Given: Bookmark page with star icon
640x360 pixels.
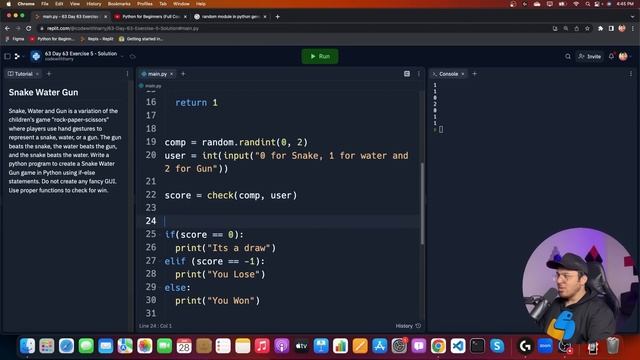Looking at the screenshot, I should [587, 28].
